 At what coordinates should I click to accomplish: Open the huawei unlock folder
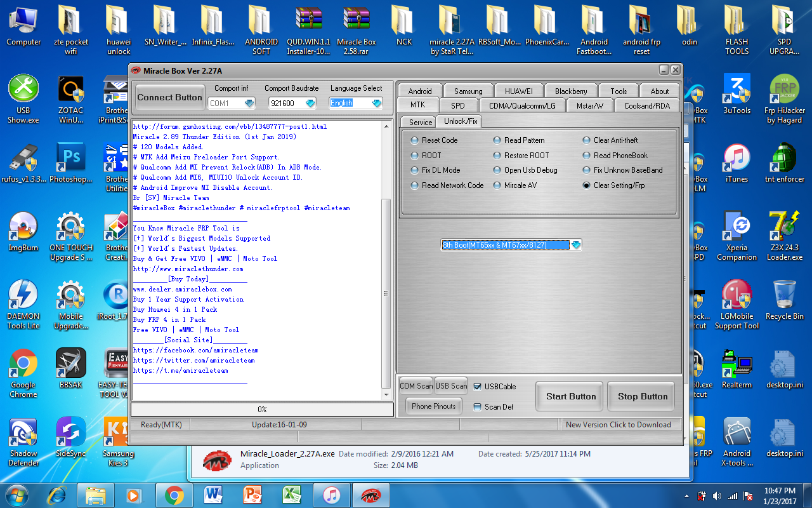119,30
